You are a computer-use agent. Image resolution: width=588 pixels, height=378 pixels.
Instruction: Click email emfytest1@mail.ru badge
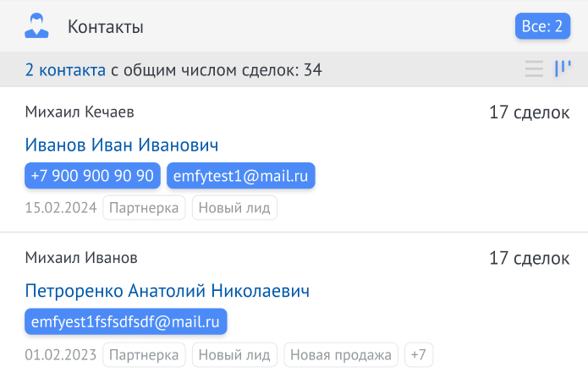(241, 176)
